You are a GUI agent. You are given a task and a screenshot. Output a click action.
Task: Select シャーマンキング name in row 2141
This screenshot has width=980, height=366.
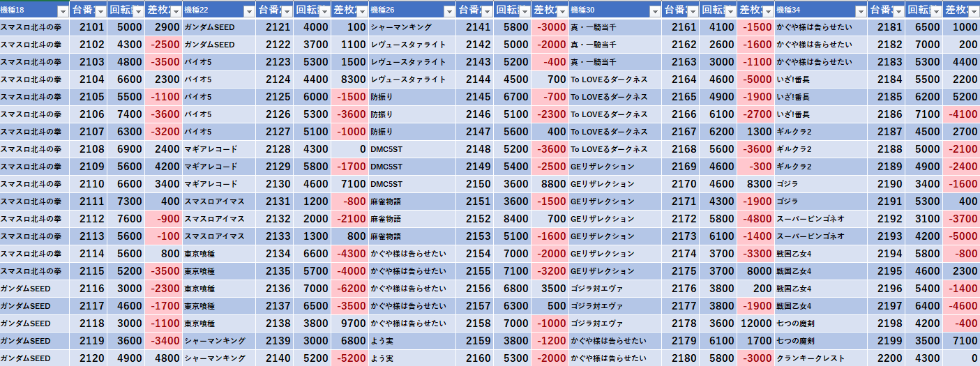click(x=400, y=27)
